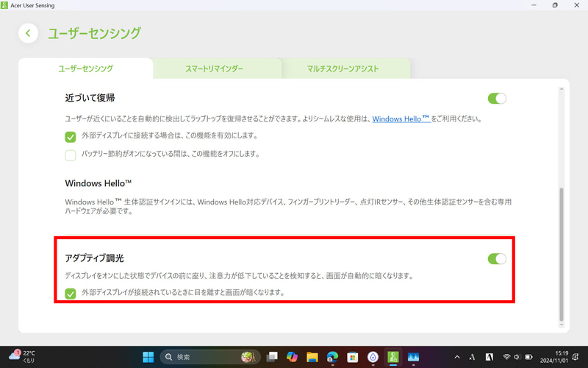Click the IME input mode tray icon
The height and width of the screenshot is (368, 588).
[472, 357]
